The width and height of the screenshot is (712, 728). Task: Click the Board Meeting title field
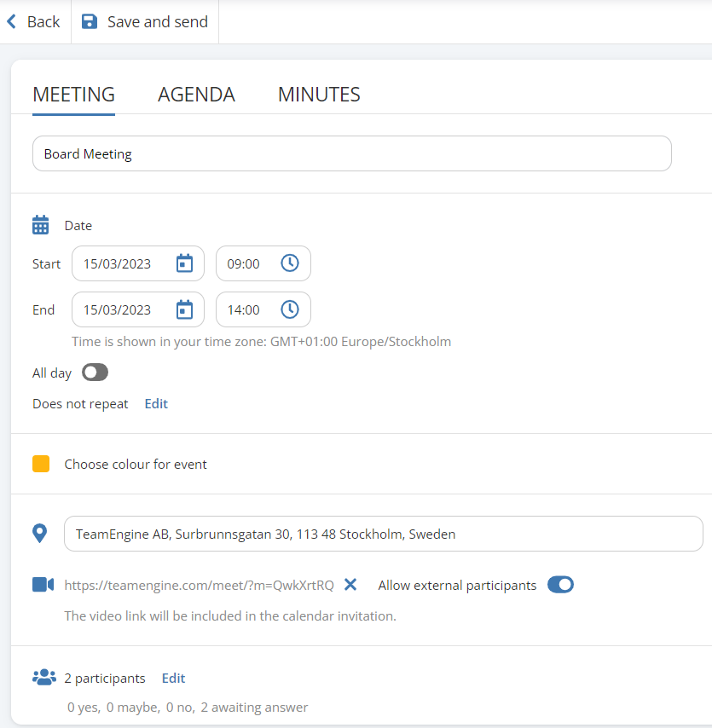click(351, 154)
